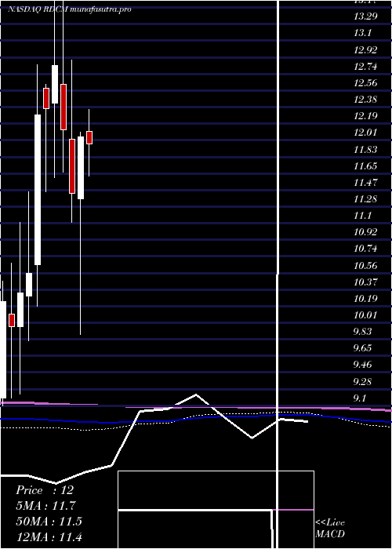Select the 11.28 axis value
The height and width of the screenshot is (549, 392).
(365, 199)
